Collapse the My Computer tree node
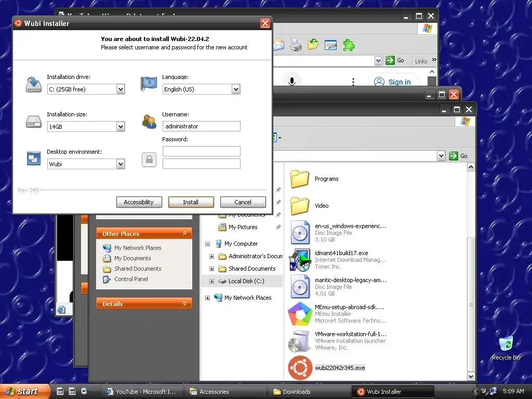The height and width of the screenshot is (399, 532). pos(208,244)
